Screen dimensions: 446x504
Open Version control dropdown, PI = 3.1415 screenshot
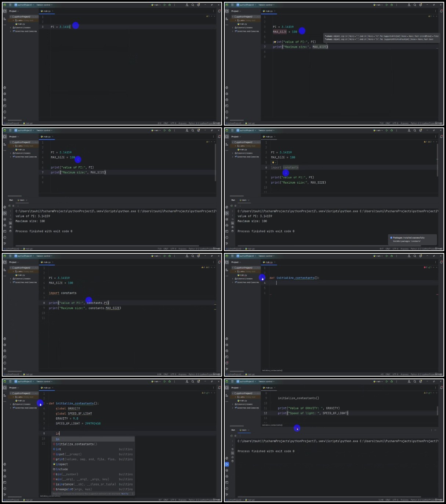(44, 5)
